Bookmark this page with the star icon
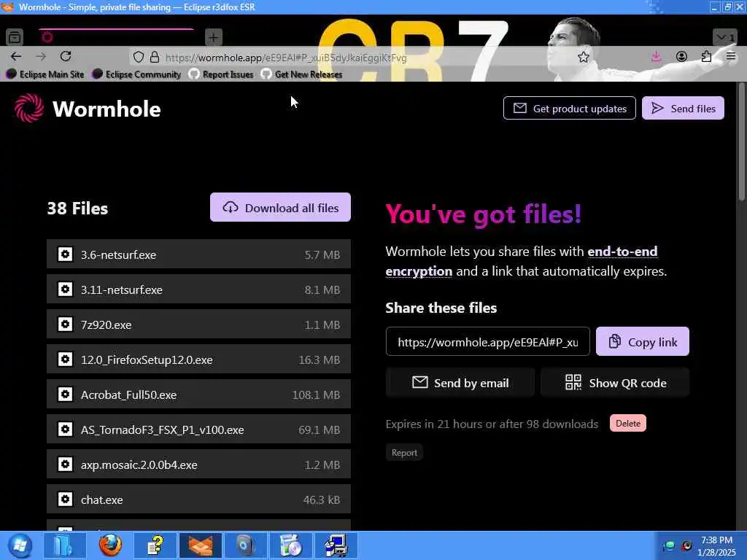Screen dimensions: 747x560 (x=583, y=57)
